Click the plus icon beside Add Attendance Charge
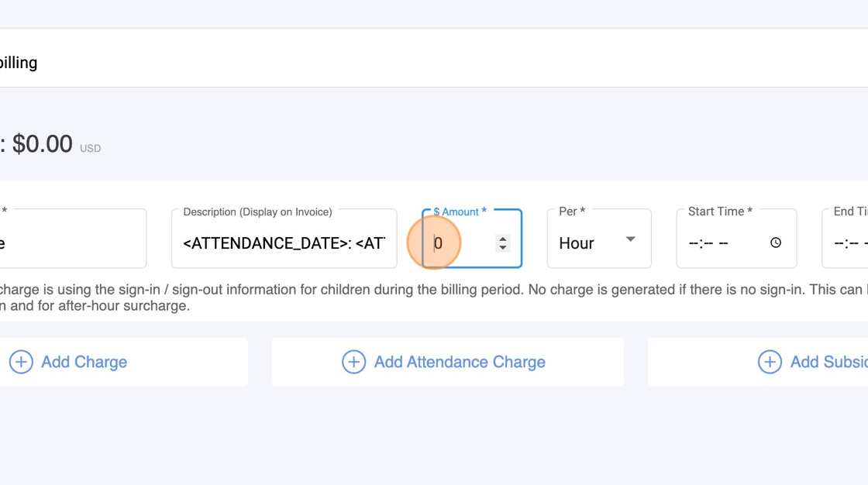The height and width of the screenshot is (485, 868). tap(353, 362)
